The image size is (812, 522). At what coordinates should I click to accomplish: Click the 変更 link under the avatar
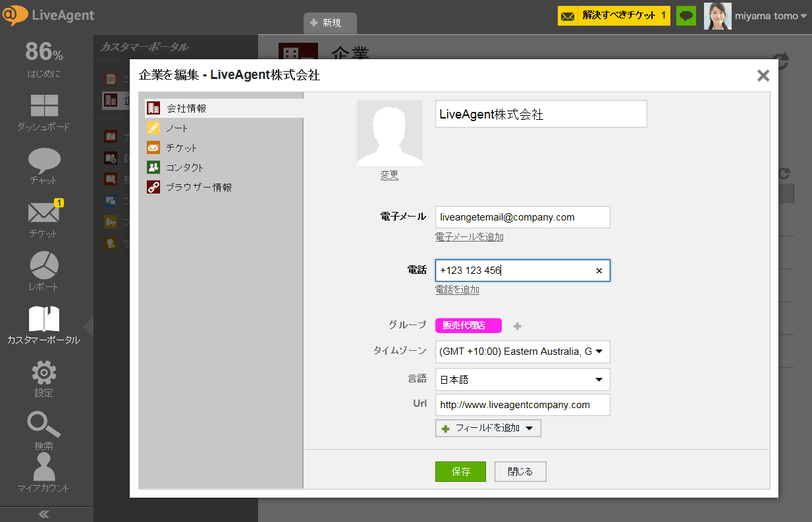point(389,176)
